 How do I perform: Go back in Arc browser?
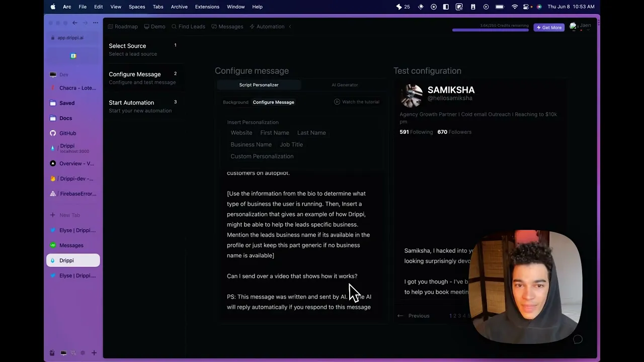pos(75,23)
